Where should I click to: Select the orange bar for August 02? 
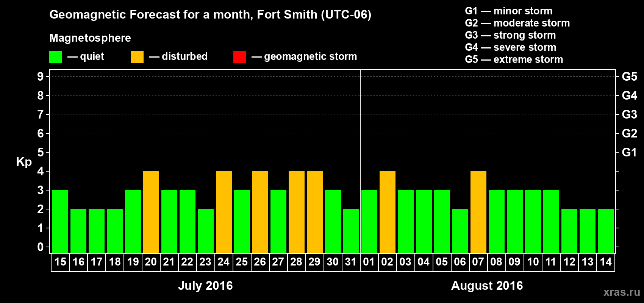pyautogui.click(x=388, y=212)
